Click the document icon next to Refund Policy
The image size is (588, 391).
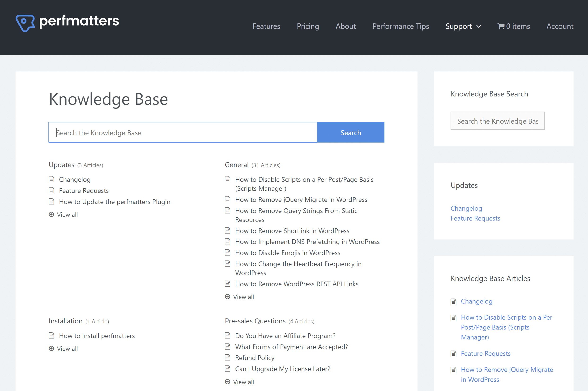point(227,358)
